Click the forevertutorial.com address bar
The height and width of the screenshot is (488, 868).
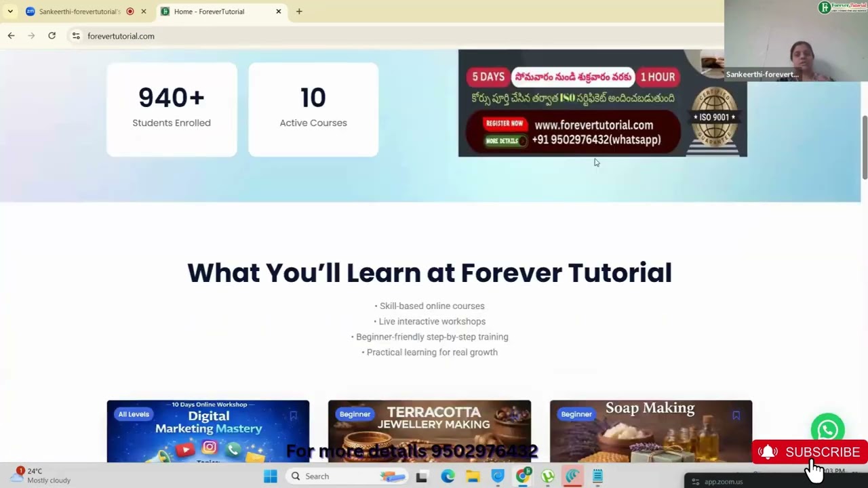tap(393, 36)
